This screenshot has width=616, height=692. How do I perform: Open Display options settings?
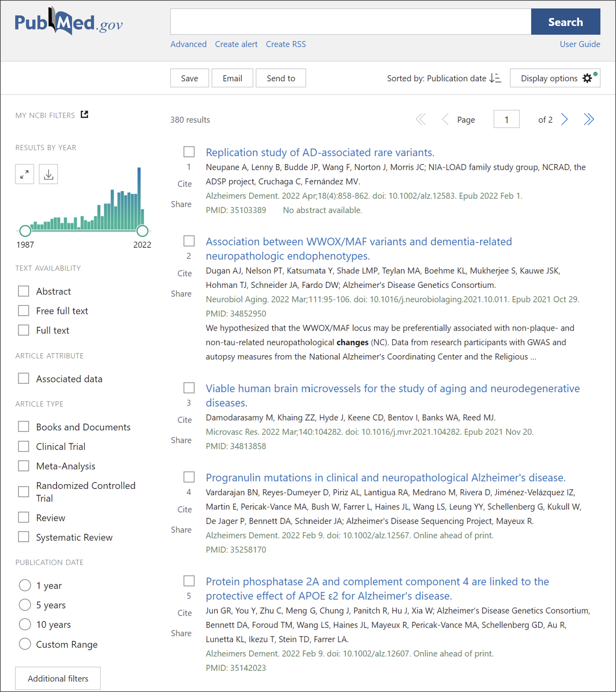point(555,78)
